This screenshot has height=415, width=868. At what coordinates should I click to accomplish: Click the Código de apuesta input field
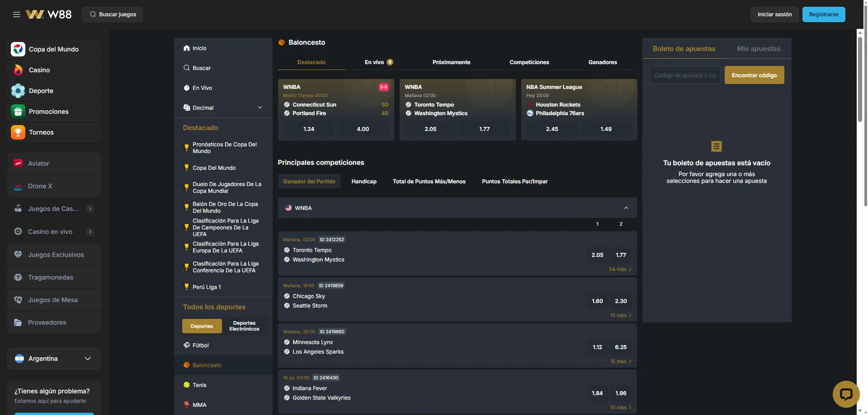click(x=685, y=75)
